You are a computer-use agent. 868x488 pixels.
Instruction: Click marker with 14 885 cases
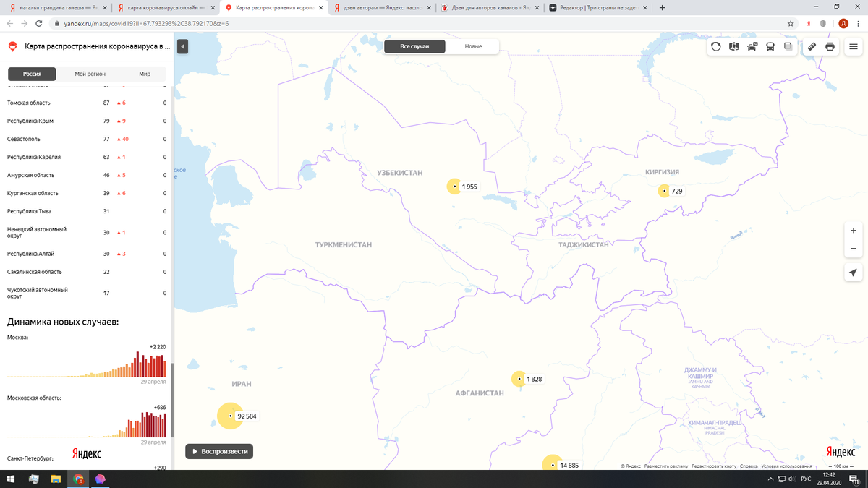click(x=552, y=463)
